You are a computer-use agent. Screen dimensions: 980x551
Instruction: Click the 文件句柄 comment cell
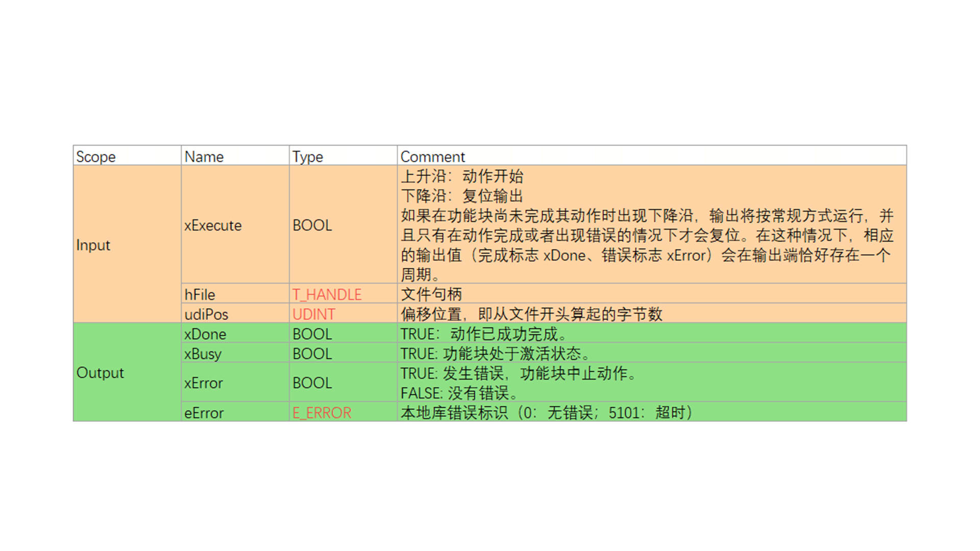431,294
